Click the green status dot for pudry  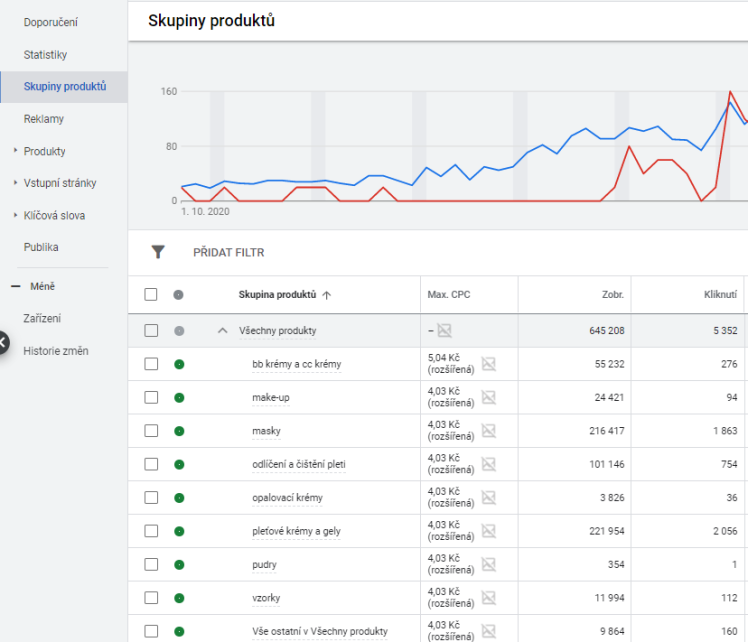pos(179,565)
